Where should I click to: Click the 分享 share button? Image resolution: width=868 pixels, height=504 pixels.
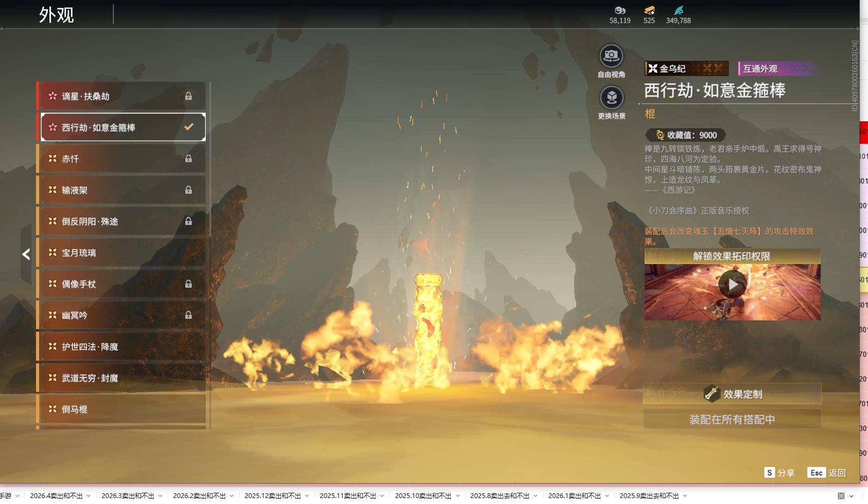pos(779,473)
